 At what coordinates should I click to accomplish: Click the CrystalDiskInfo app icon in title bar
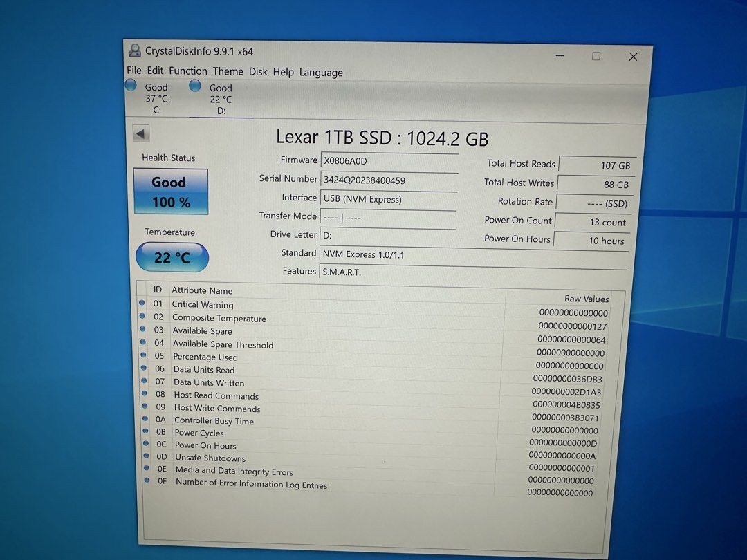(x=135, y=50)
